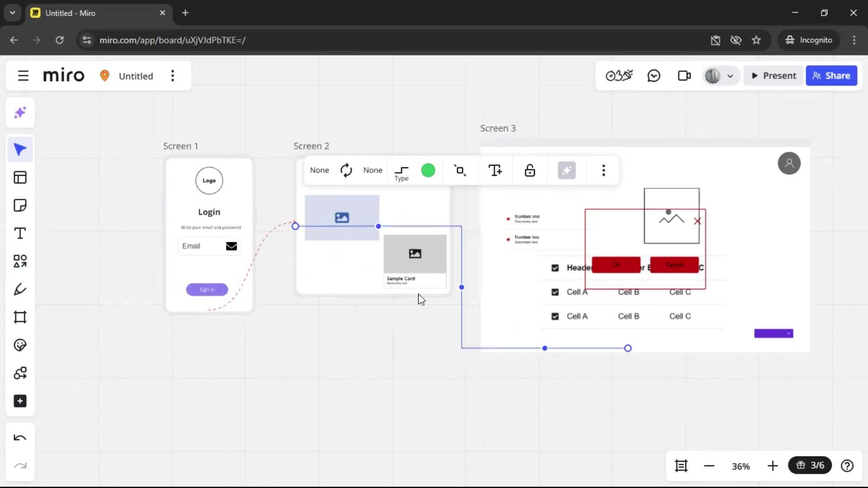Screen dimensions: 868x488
Task: Select the Text tool in sidebar
Action: (20, 234)
